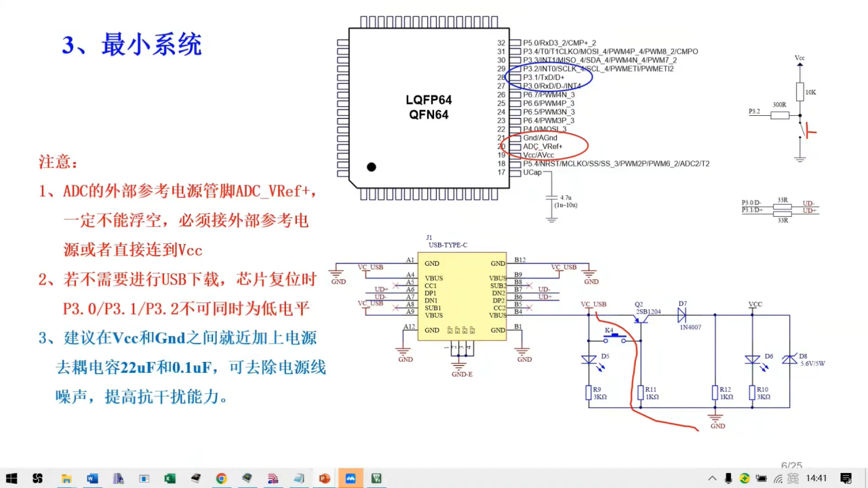
Task: Click the 300R resistor label
Action: [780, 104]
